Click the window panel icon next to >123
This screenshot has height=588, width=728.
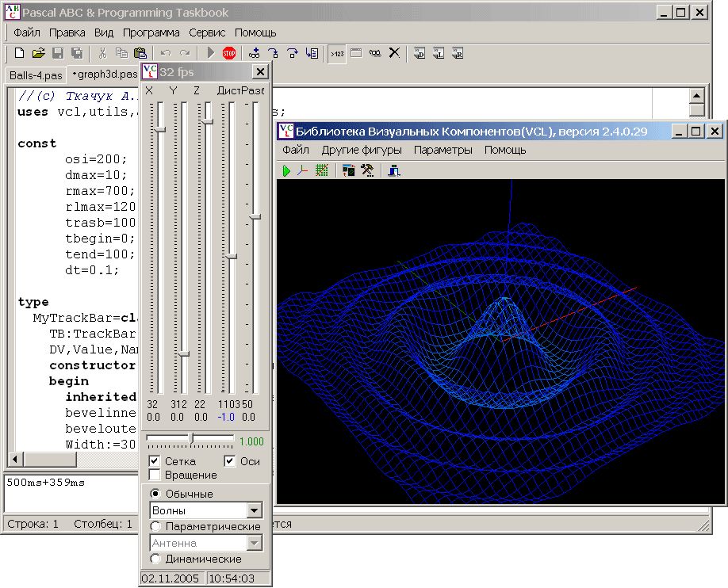[x=356, y=53]
